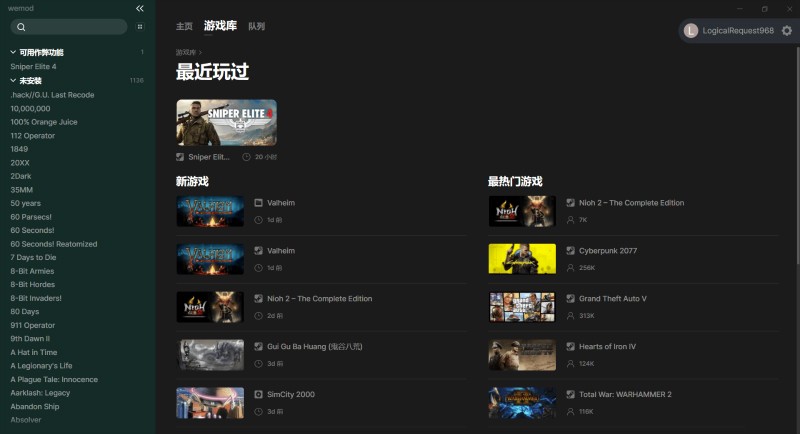800x434 pixels.
Task: Click breadcrumb chevron after 游戏库
Action: [201, 53]
